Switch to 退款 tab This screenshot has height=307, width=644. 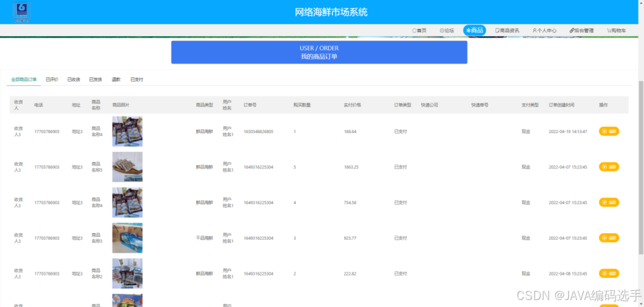point(116,80)
